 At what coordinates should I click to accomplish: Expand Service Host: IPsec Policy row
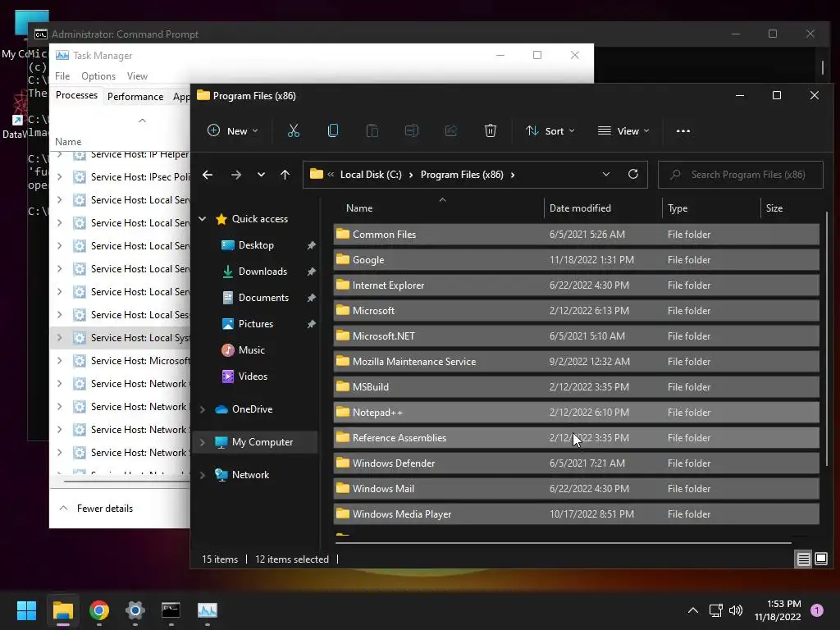tap(59, 177)
